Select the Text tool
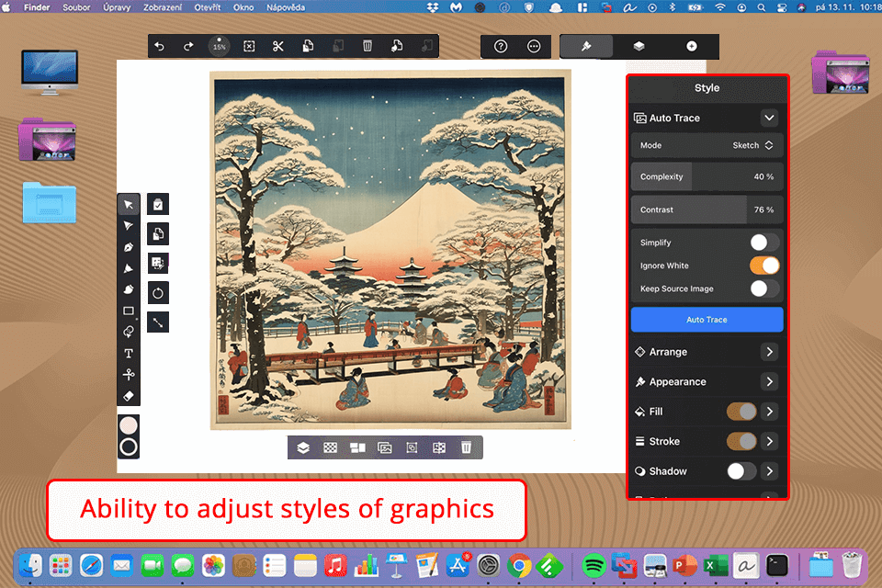The image size is (882, 588). (129, 354)
